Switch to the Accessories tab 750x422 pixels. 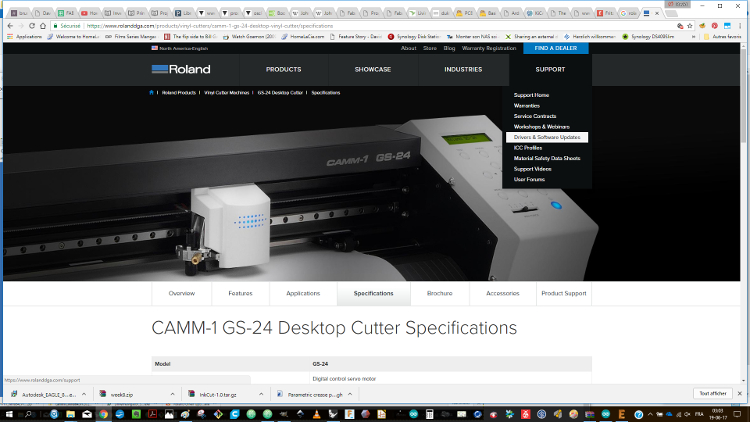pyautogui.click(x=503, y=293)
